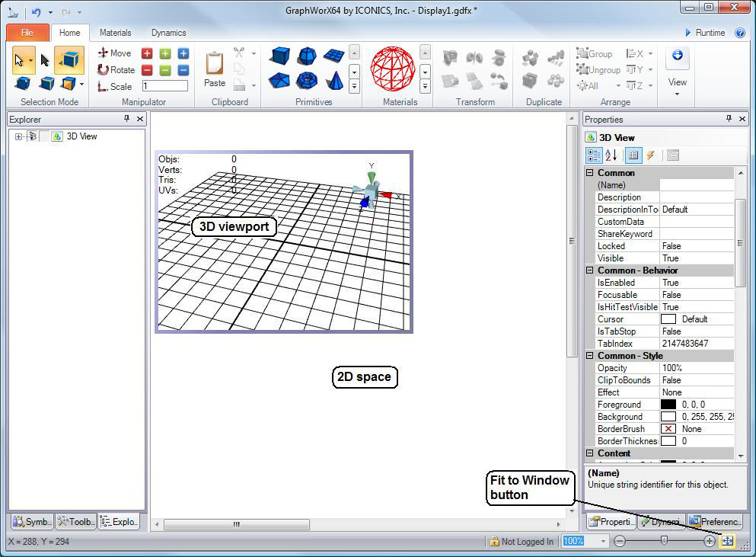Click the Fit to Window icon
756x557 pixels.
click(727, 541)
